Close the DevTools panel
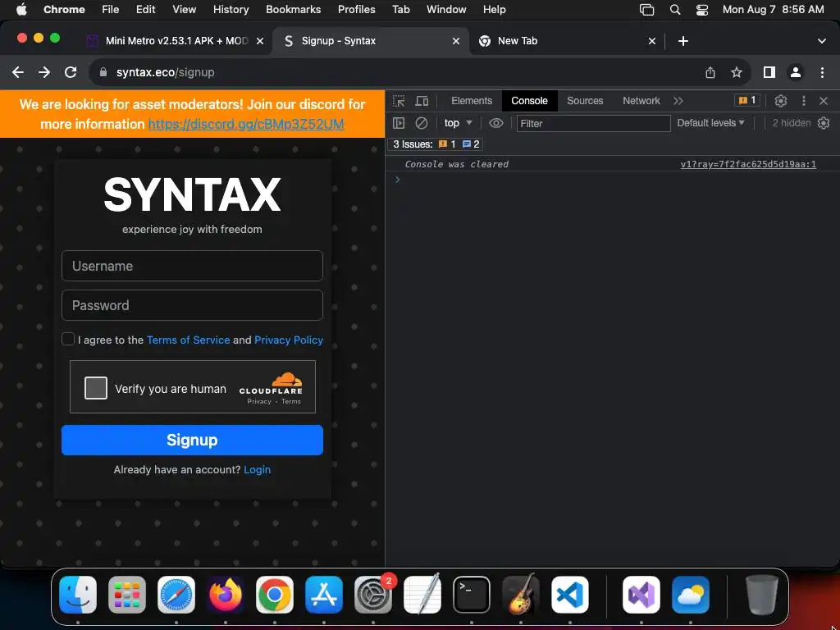 coord(824,101)
